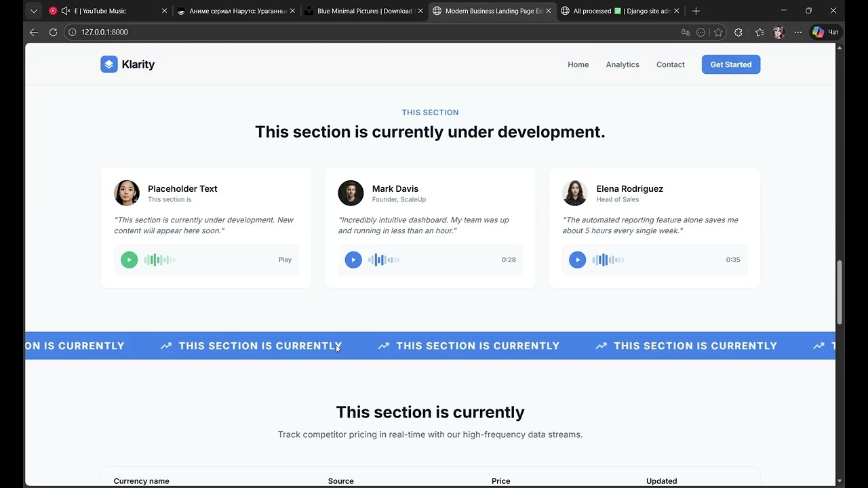Play the Placeholder Text audio testimonial
The height and width of the screenshot is (488, 868).
(x=129, y=260)
